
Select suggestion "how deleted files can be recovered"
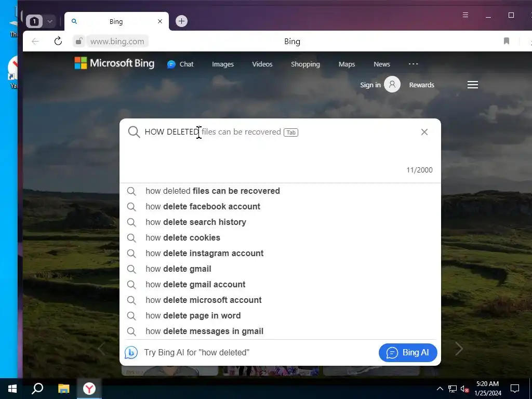tap(280, 191)
